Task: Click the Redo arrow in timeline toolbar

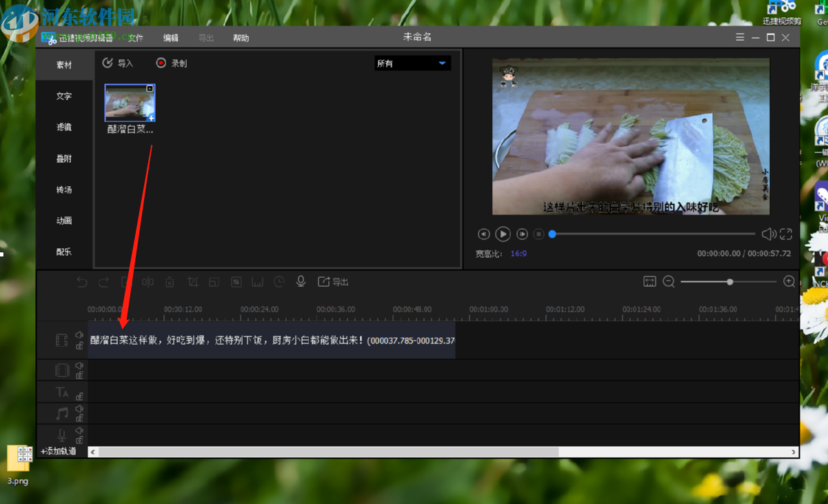Action: (x=103, y=282)
